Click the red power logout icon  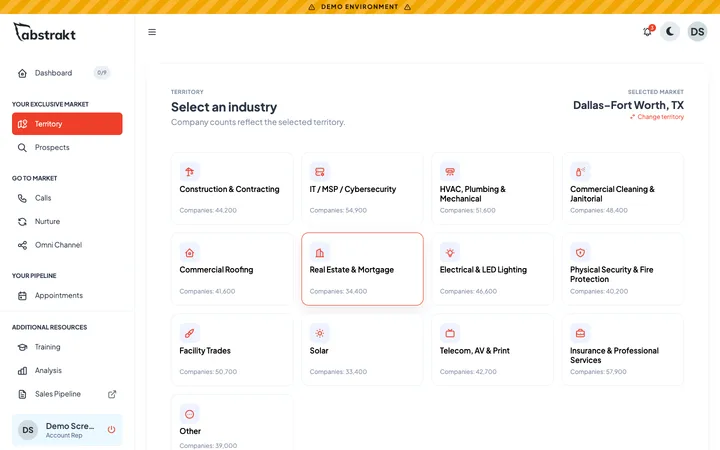point(111,429)
